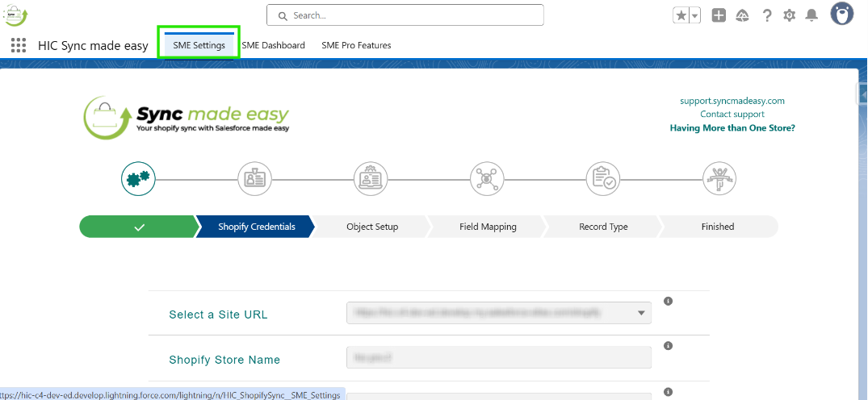Click the gears step icon in wizard
This screenshot has height=400, width=868.
[138, 179]
